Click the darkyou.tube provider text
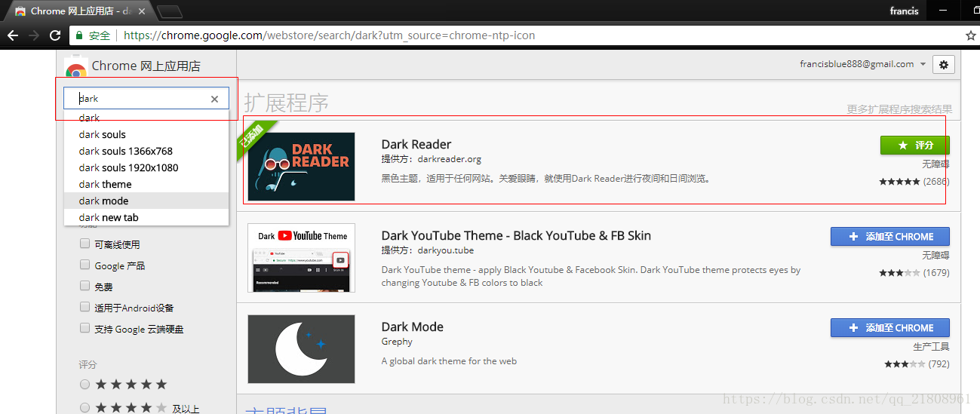980x414 pixels. pos(446,250)
